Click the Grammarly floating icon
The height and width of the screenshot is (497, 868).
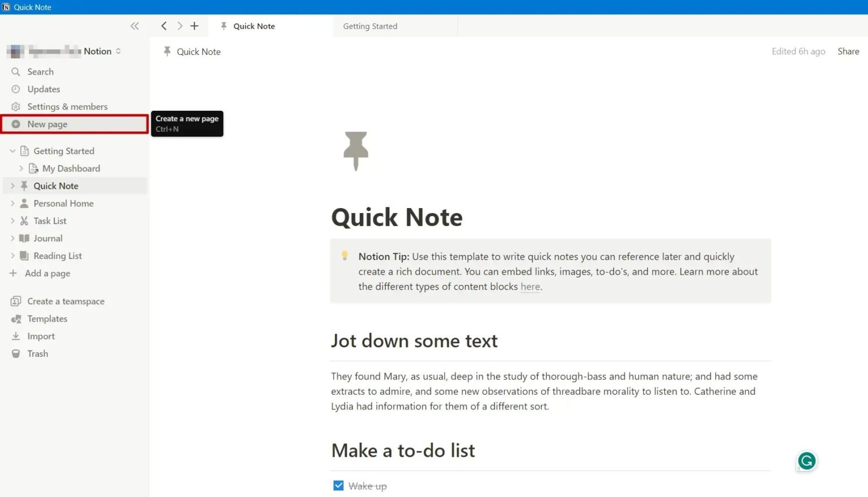[806, 461]
